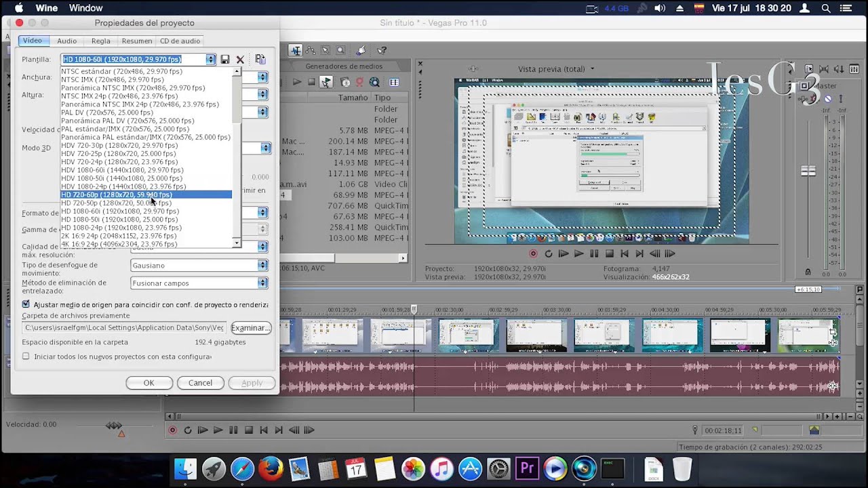Screen dimensions: 868x488
Task: Enable start all new projects with these settings
Action: (x=26, y=356)
